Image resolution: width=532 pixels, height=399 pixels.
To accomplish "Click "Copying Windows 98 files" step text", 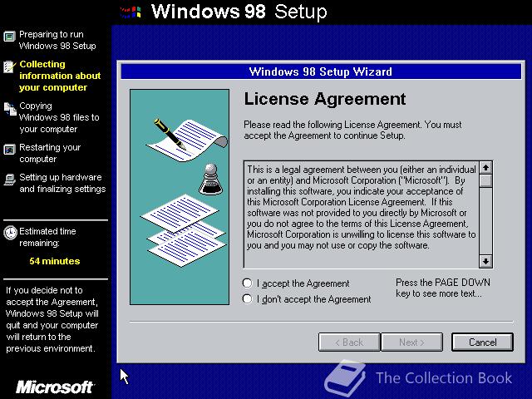I will [59, 117].
